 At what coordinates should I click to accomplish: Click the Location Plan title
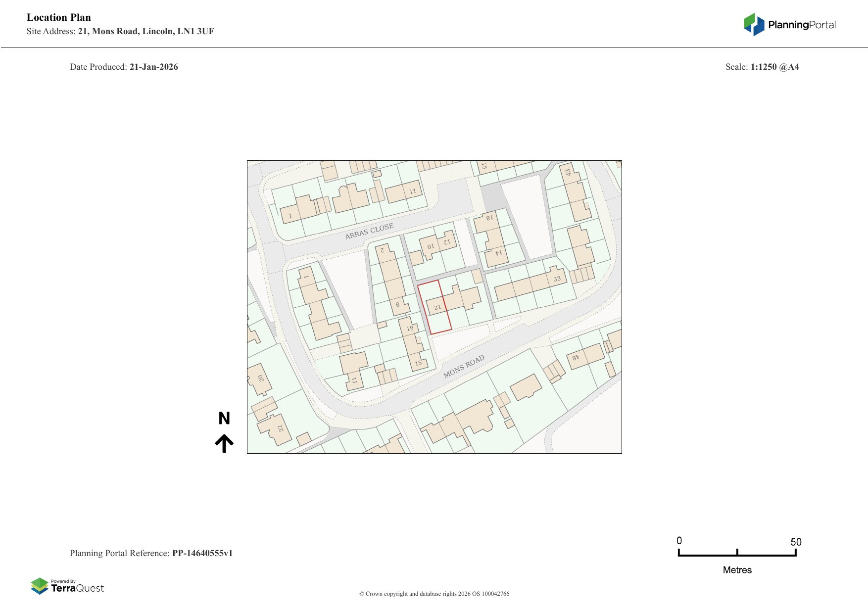tap(59, 17)
